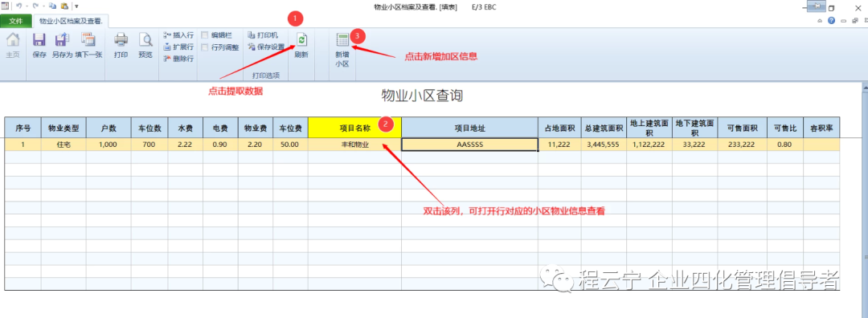This screenshot has height=318, width=868.
Task: Click Expand Row (扩展行)
Action: [x=178, y=47]
